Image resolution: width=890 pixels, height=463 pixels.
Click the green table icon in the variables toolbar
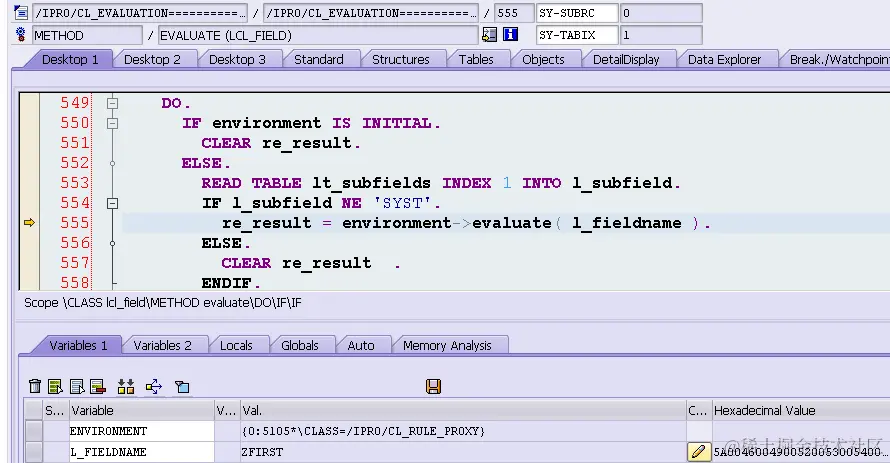point(55,386)
